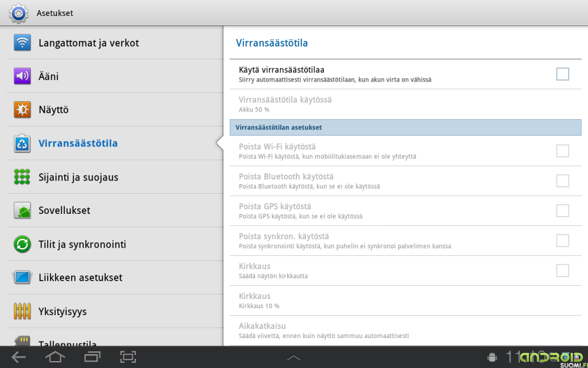This screenshot has width=588, height=368.
Task: Tap the Sovellukset Android icon
Action: 22,210
